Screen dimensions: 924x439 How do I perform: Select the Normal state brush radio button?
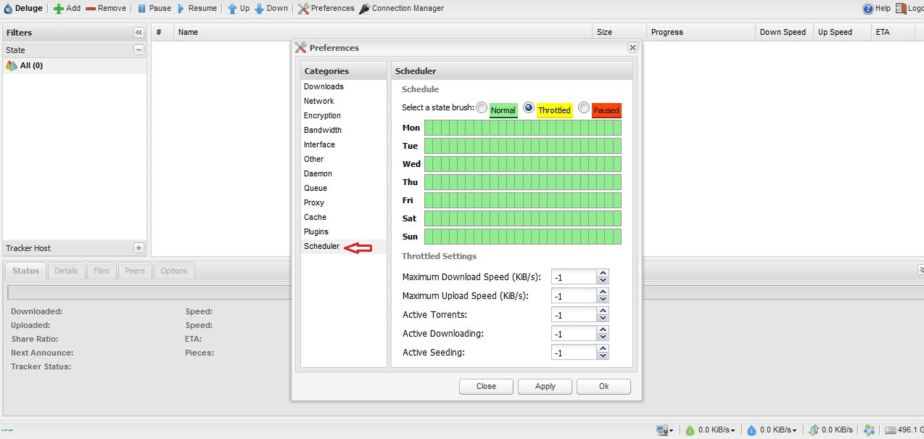(482, 108)
